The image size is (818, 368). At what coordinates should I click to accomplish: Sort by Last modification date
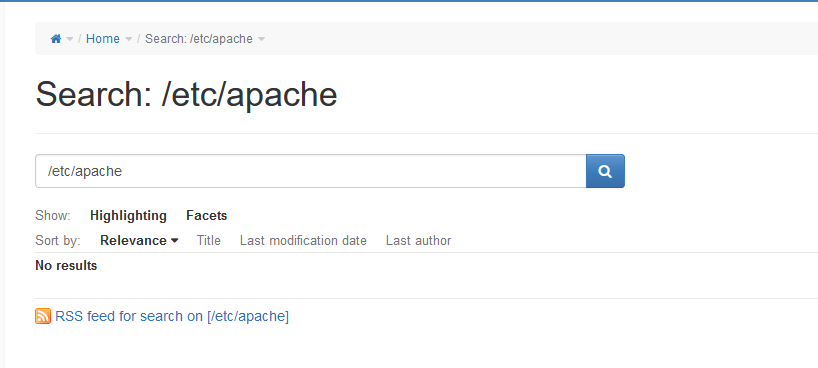303,241
